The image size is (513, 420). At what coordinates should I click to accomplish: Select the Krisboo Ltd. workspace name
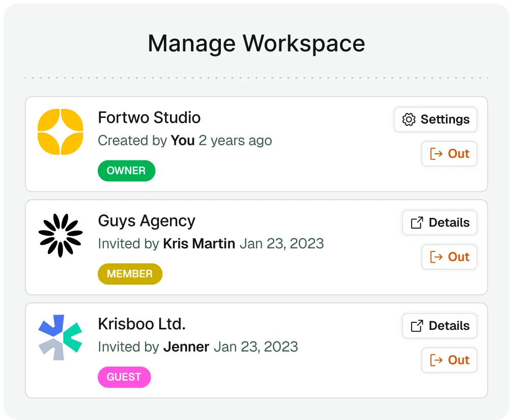click(141, 324)
